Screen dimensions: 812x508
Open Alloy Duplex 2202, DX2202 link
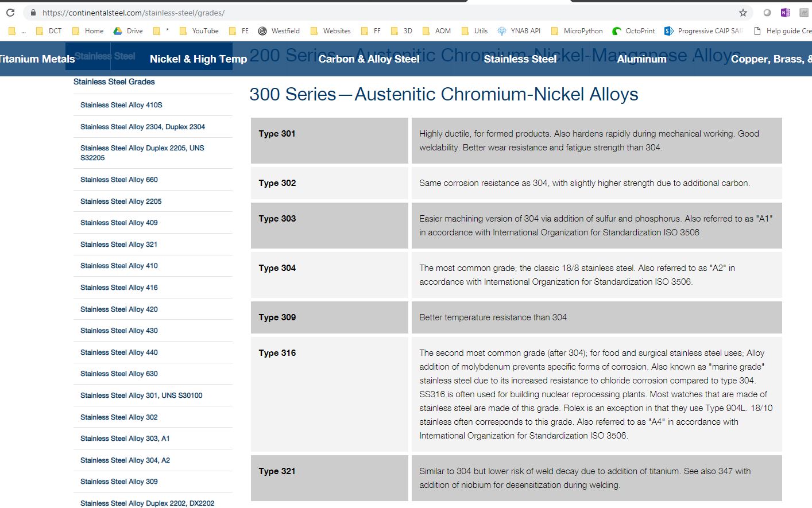pyautogui.click(x=147, y=503)
